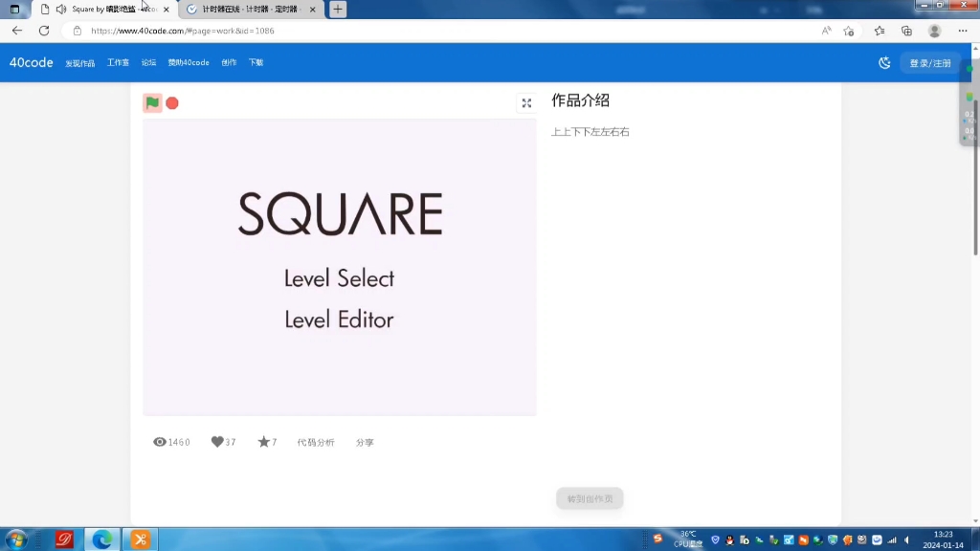Click the star favorite icon
980x551 pixels.
point(264,442)
